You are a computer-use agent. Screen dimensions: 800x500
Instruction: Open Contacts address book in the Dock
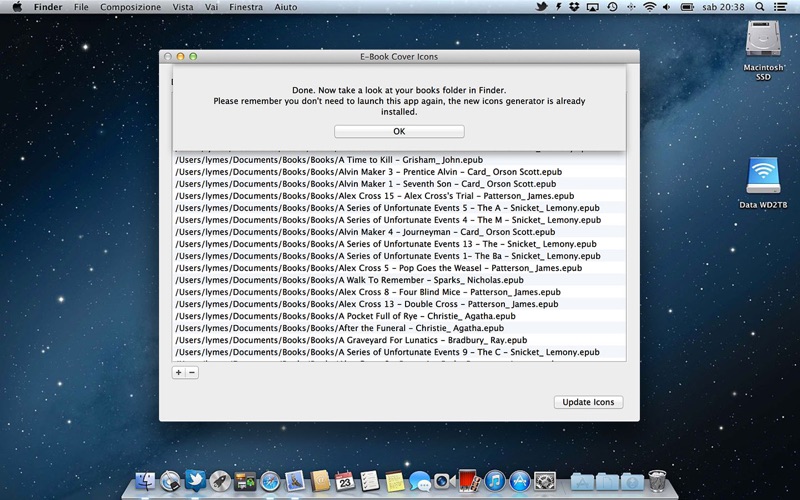(x=320, y=481)
